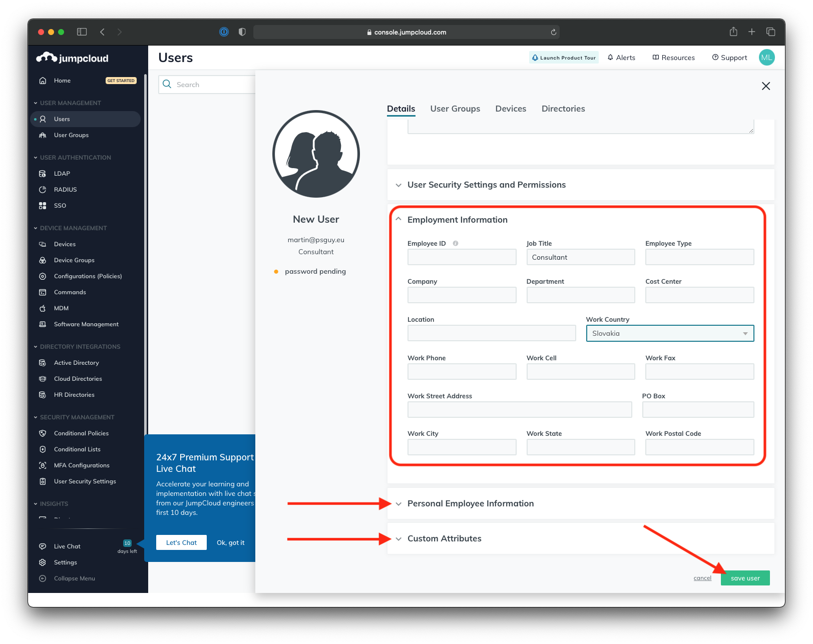Switch to the Details tab

click(401, 109)
